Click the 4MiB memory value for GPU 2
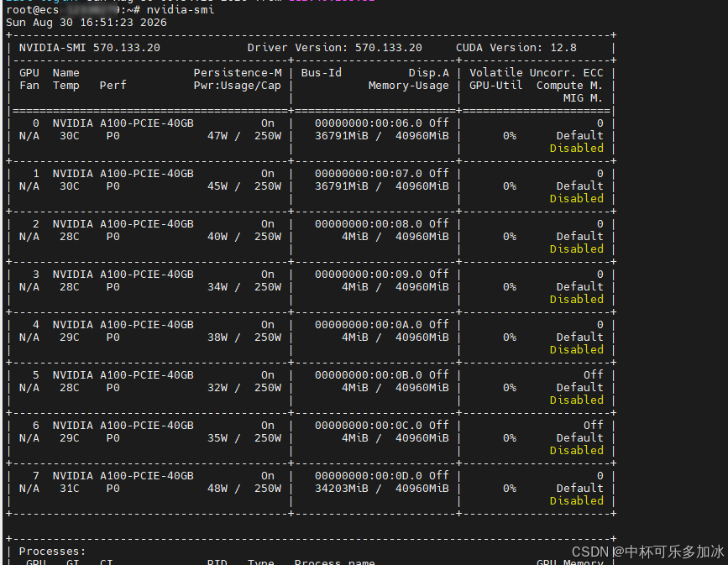Viewport: 728px width, 565px height. coord(355,236)
